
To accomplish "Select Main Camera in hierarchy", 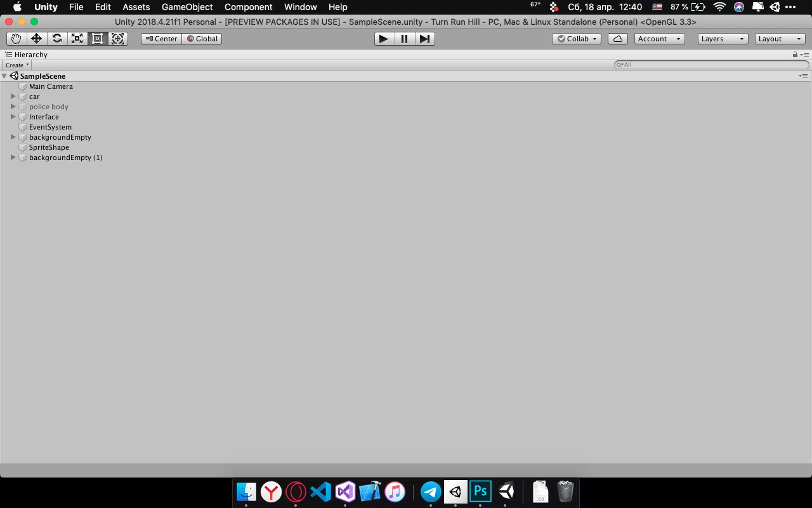I will point(51,86).
